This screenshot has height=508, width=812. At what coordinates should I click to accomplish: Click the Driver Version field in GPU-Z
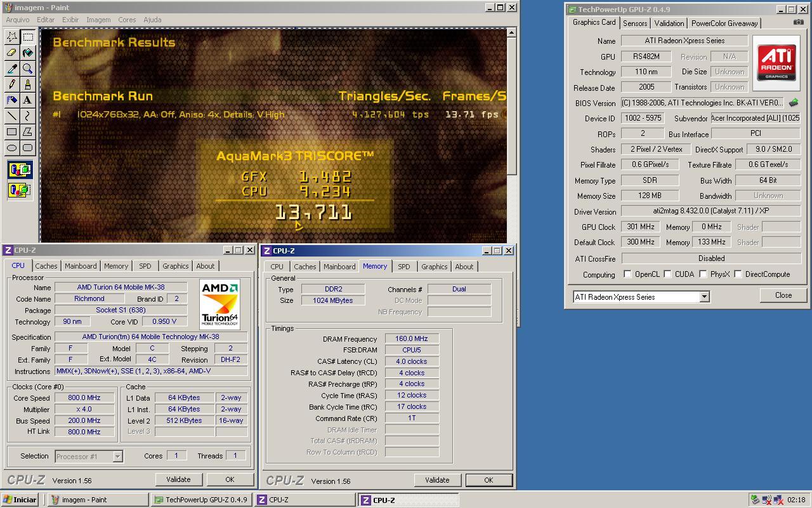(710, 211)
